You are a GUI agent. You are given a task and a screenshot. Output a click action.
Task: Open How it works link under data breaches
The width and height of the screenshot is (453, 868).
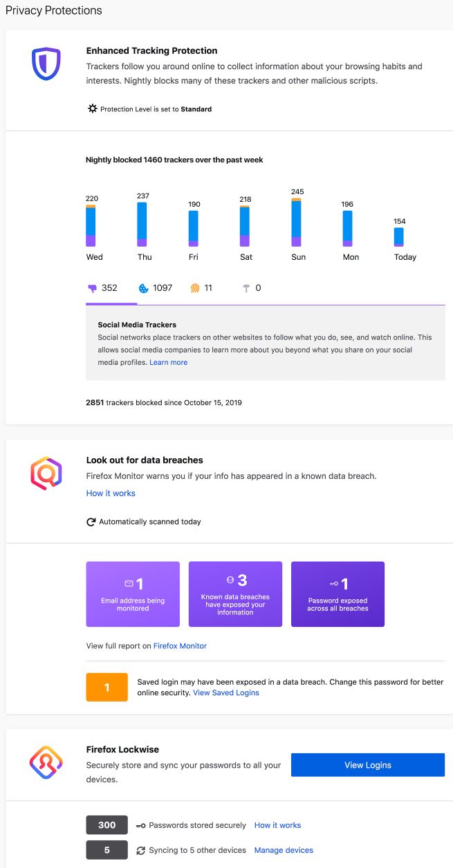[111, 493]
